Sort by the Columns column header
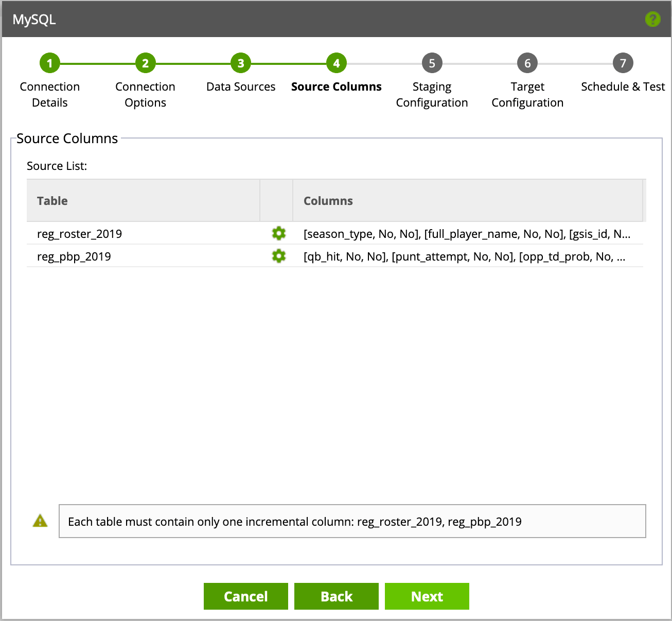Image resolution: width=672 pixels, height=621 pixels. click(468, 201)
